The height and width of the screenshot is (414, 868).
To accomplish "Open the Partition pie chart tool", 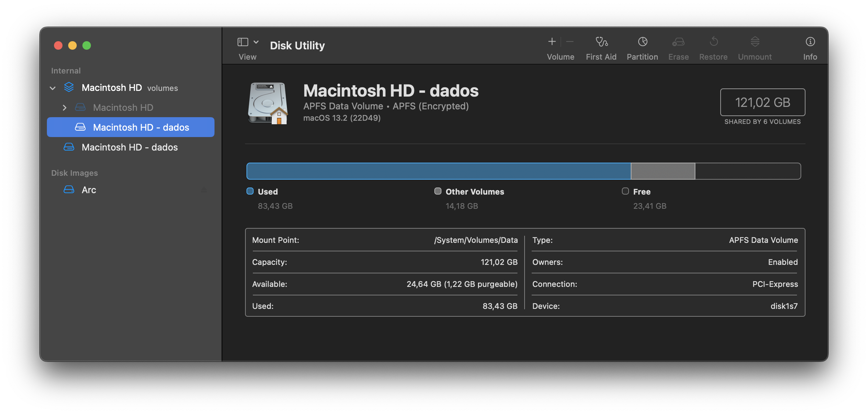I will [642, 42].
